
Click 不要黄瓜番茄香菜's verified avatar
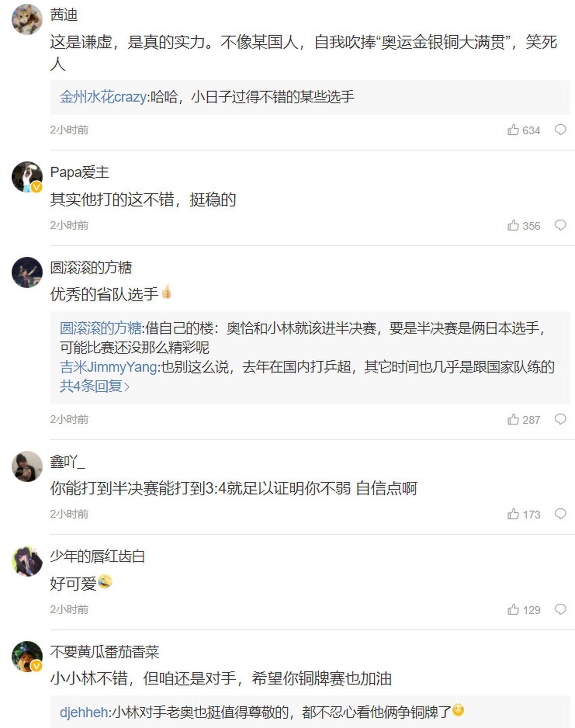27,656
